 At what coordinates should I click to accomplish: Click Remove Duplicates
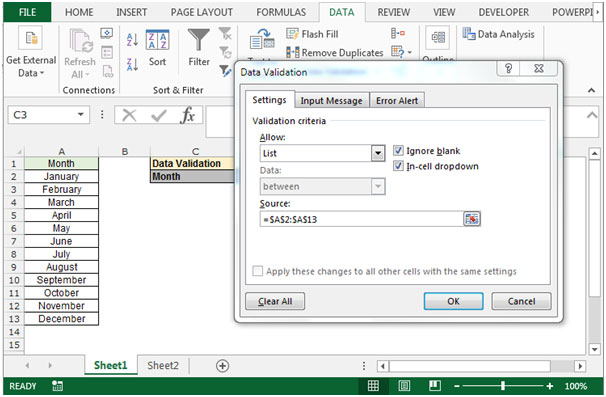tap(335, 52)
